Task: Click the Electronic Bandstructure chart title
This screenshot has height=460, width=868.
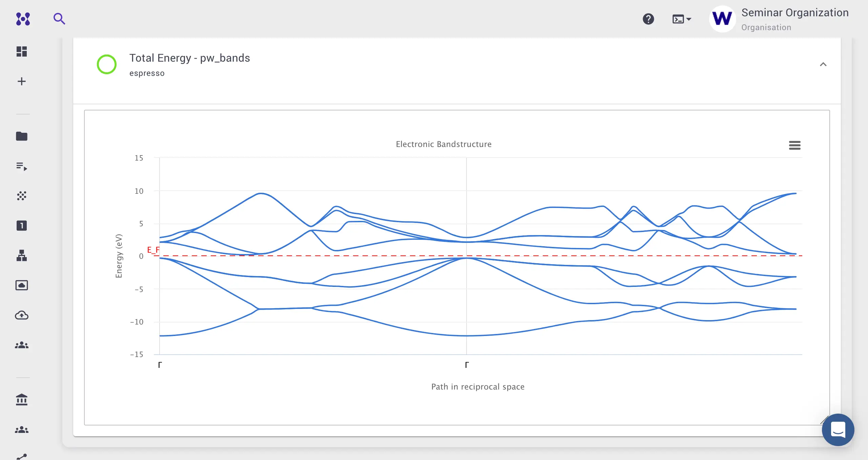Action: [x=443, y=144]
